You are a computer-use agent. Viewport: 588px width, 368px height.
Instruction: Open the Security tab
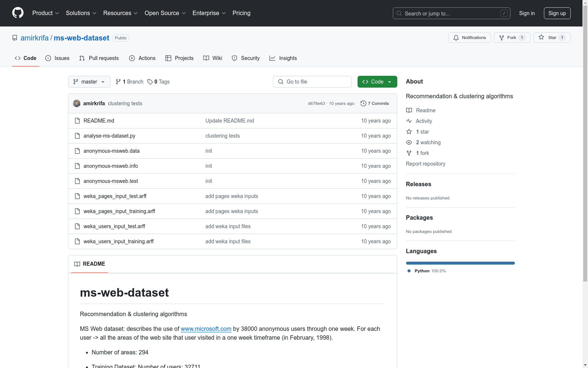click(x=246, y=58)
